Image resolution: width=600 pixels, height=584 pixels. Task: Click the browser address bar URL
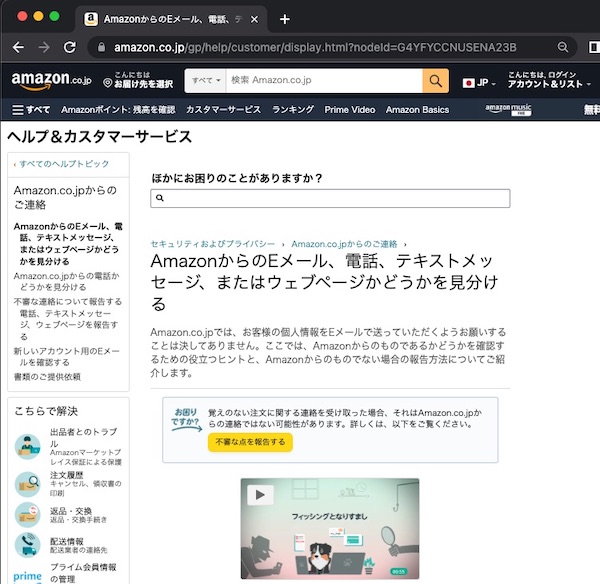[x=315, y=47]
